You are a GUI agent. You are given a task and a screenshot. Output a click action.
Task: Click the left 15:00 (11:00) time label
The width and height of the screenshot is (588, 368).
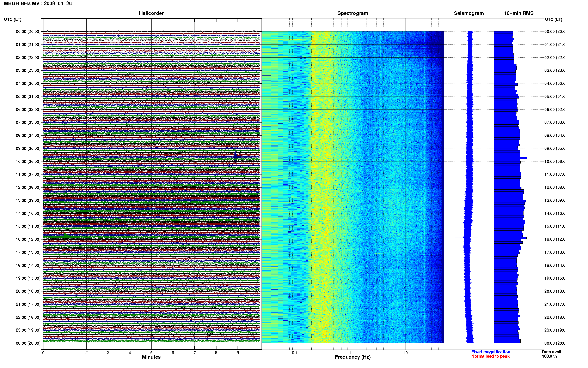[28, 226]
